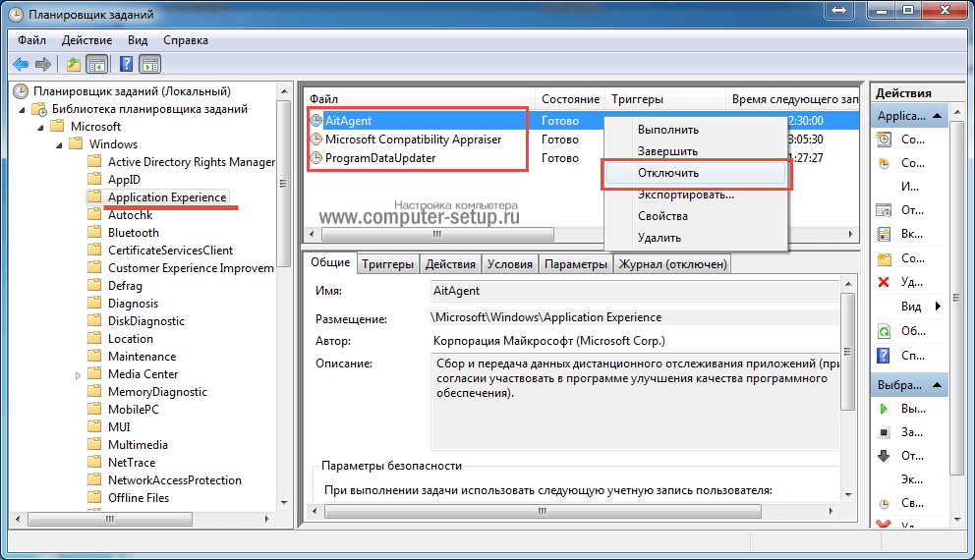975x560 pixels.
Task: Choose Свойства in the context menu
Action: coord(661,216)
